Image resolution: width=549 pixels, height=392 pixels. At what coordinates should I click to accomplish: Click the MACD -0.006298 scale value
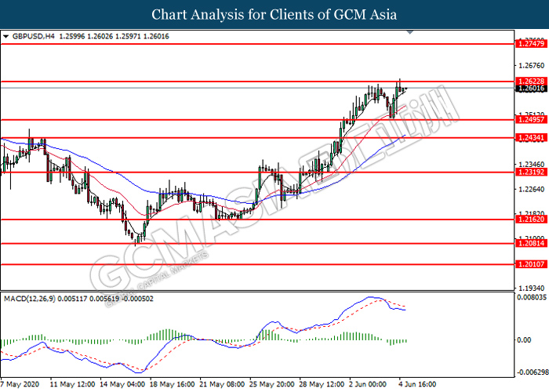point(533,372)
